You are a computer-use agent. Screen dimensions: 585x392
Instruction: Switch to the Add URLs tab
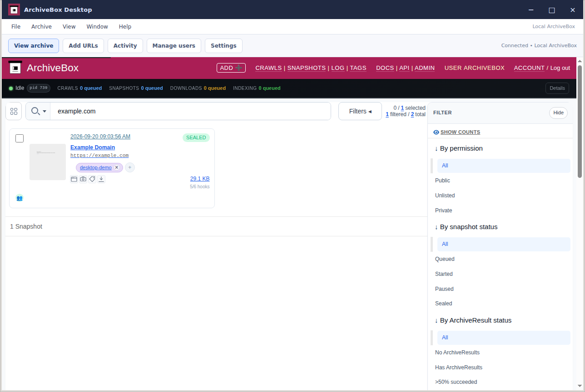[83, 46]
